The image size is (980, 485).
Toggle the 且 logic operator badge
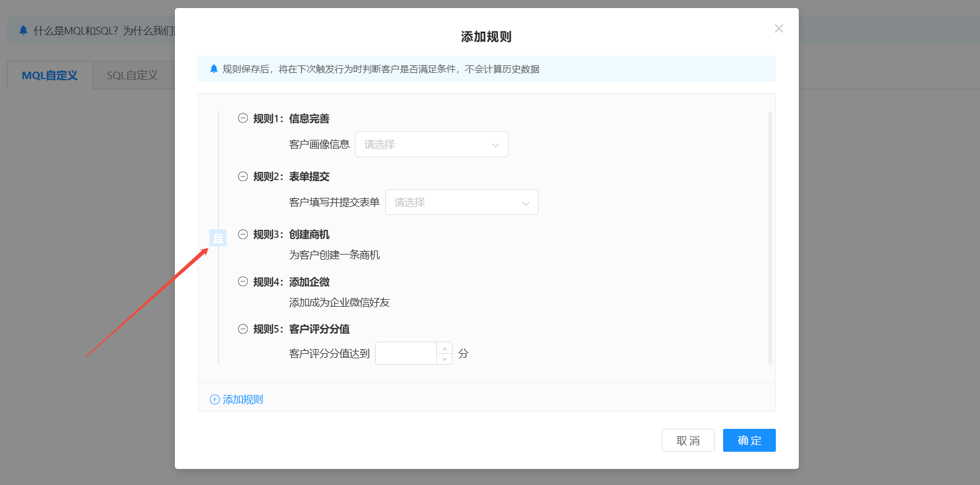click(x=218, y=237)
